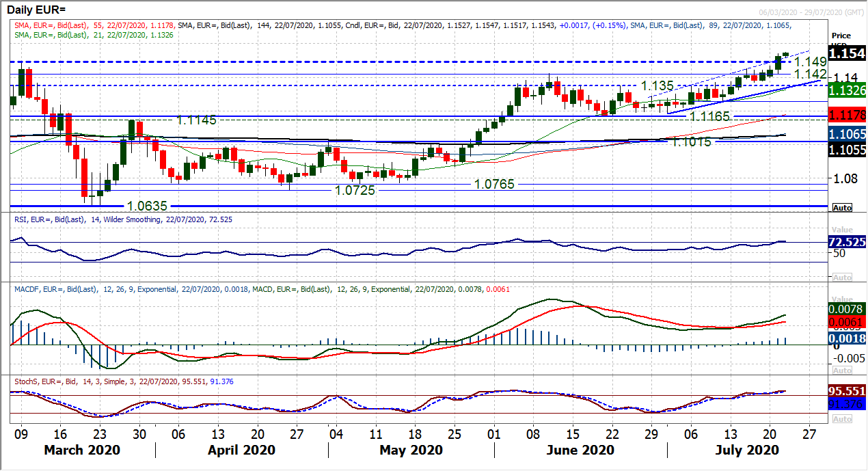The image size is (868, 471).
Task: Click the MACD 0.0078 value tag
Action: [847, 310]
